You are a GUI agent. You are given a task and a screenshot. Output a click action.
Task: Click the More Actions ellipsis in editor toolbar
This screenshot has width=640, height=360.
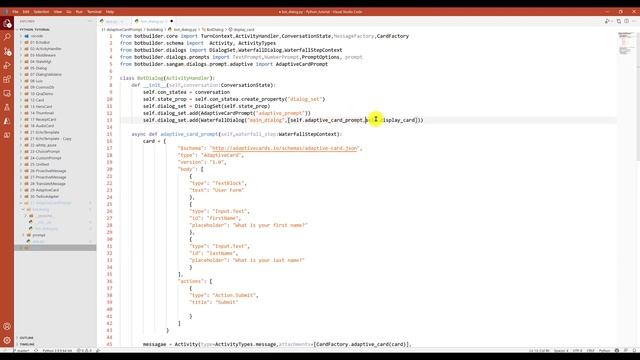tap(633, 21)
